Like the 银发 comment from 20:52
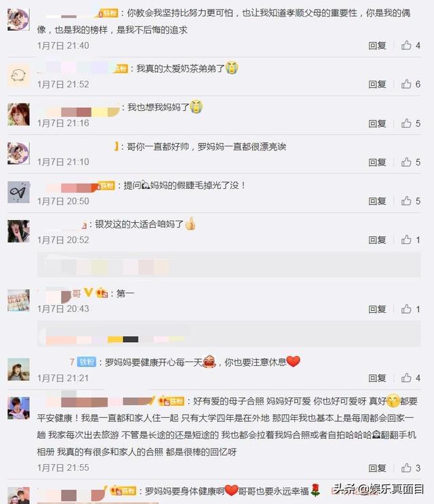434x504 pixels. coord(410,240)
